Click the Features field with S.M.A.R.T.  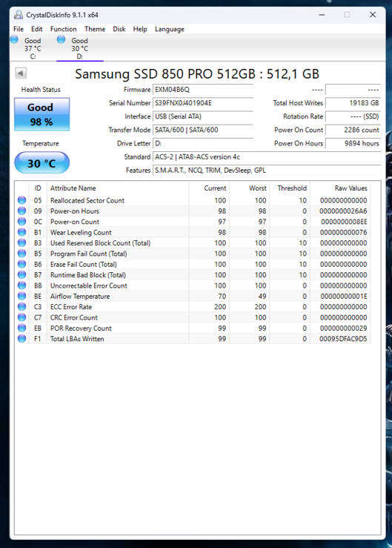[267, 171]
